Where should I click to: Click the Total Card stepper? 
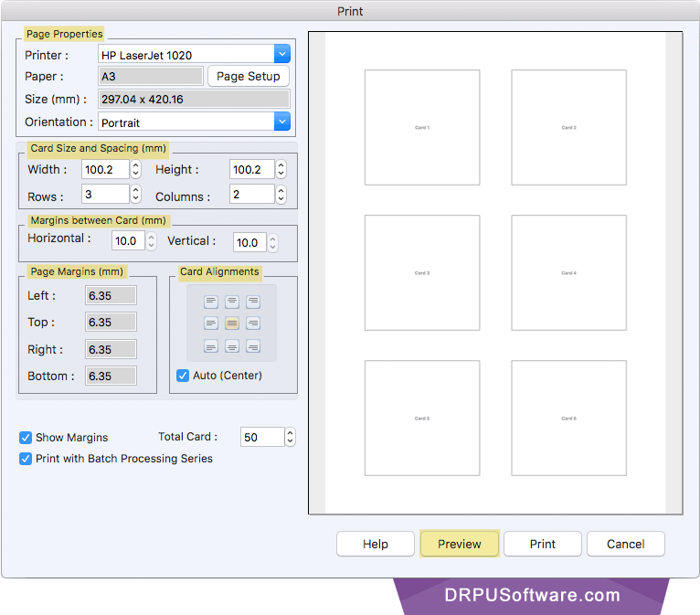tap(291, 437)
